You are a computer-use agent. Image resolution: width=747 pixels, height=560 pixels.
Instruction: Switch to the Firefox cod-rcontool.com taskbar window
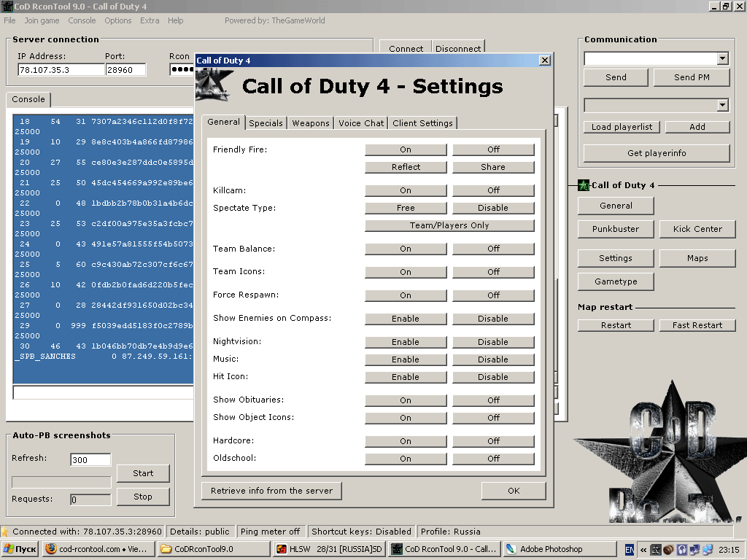pos(98,549)
